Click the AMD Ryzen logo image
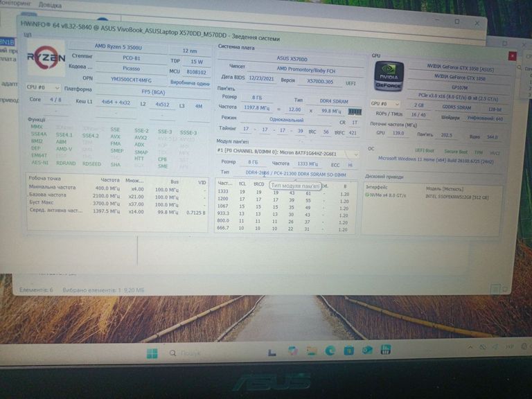 (46, 57)
